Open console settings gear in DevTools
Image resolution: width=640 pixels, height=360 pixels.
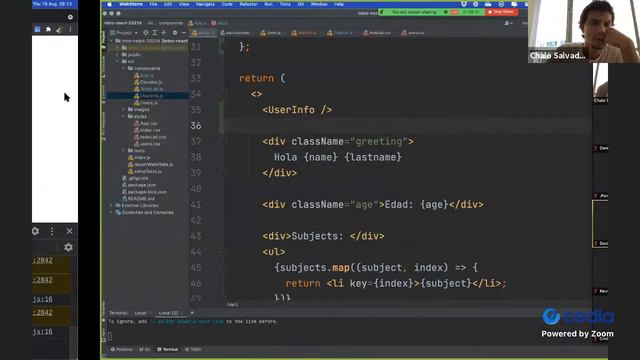click(68, 247)
